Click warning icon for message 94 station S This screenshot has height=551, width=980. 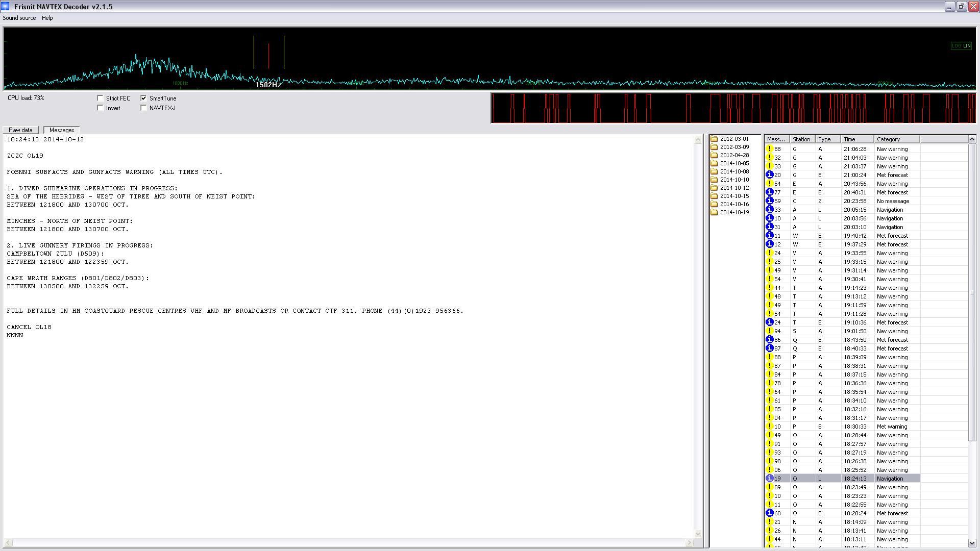[770, 331]
